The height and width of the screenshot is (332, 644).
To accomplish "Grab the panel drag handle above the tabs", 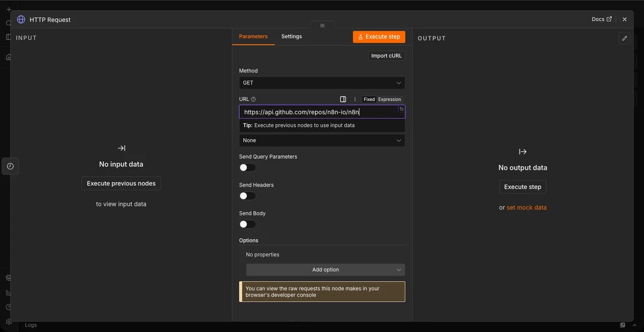I will [322, 25].
